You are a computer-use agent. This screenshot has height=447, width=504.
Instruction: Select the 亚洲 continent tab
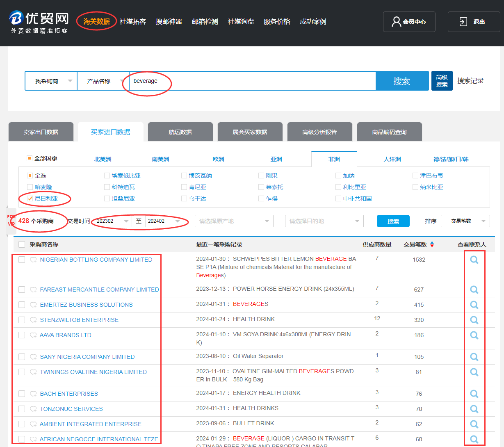(x=276, y=159)
